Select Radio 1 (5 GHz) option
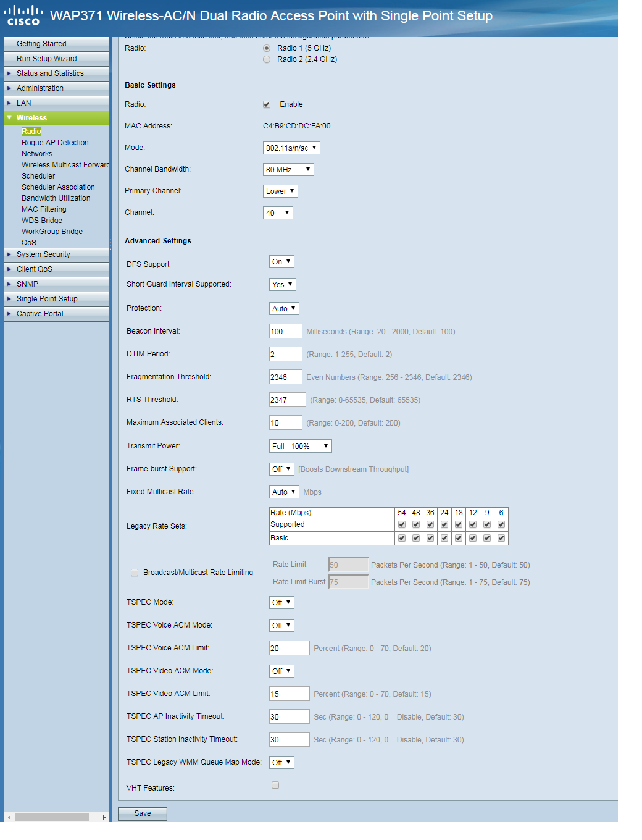The height and width of the screenshot is (840, 642). click(x=267, y=48)
